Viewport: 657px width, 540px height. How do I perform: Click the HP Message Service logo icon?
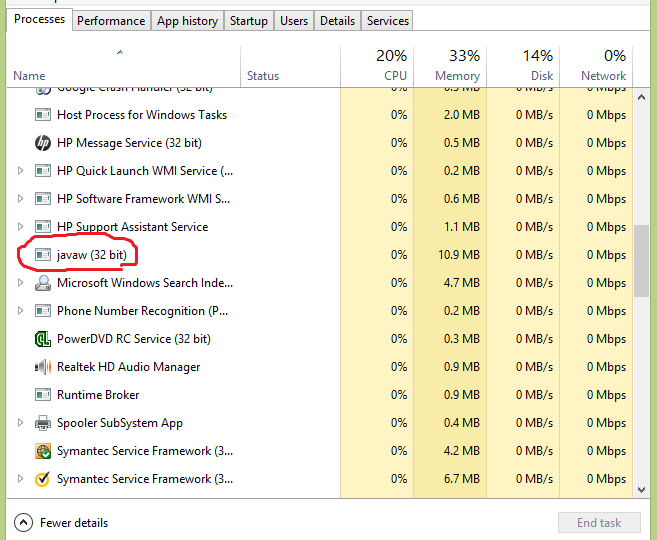click(x=43, y=143)
